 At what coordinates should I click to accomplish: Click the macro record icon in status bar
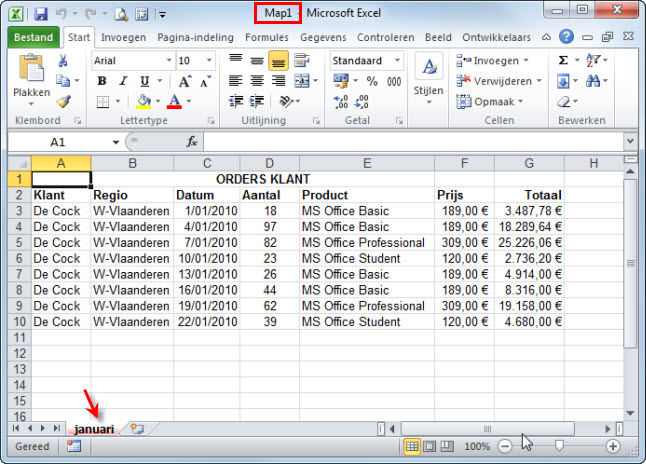pos(74,446)
